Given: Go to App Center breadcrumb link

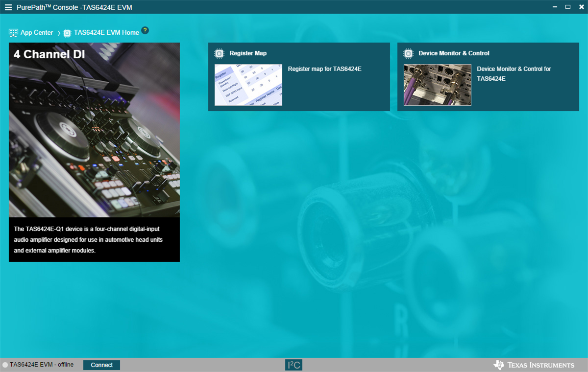Looking at the screenshot, I should (36, 33).
